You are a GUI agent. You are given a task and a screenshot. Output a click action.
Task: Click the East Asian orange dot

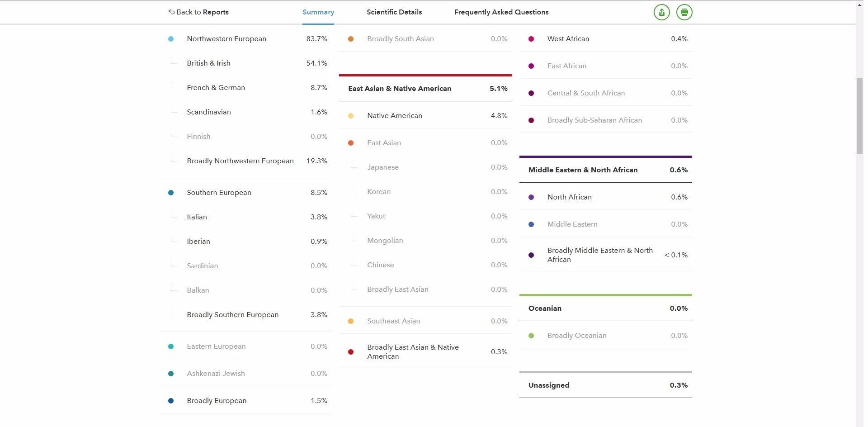click(x=351, y=142)
